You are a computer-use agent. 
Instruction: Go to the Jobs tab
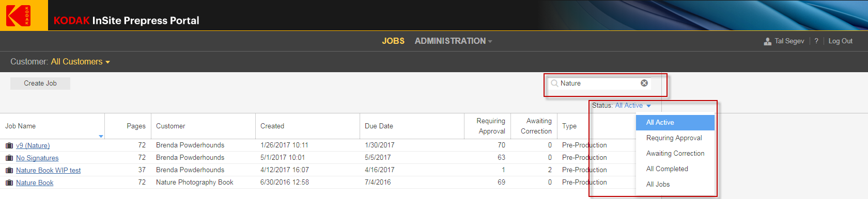coord(393,41)
